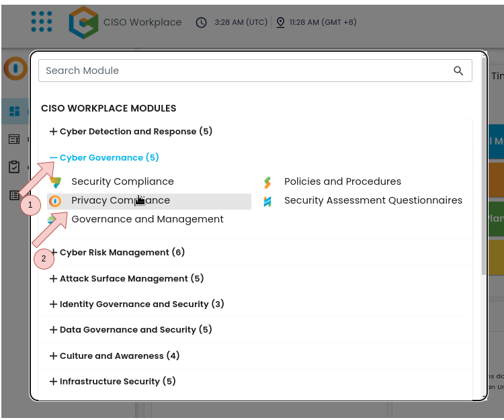The image size is (504, 420).
Task: Click the CISO Workplace hexagon logo
Action: click(x=83, y=22)
